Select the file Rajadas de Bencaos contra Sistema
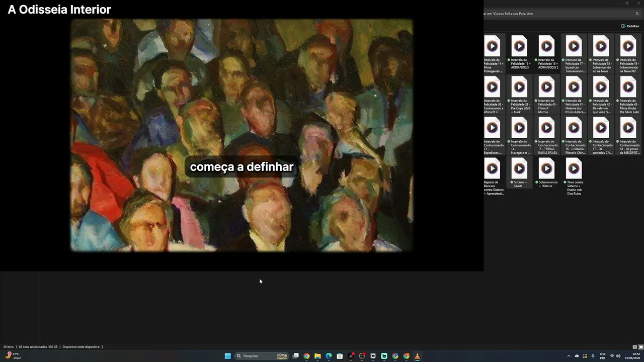This screenshot has width=644, height=362. point(493,177)
